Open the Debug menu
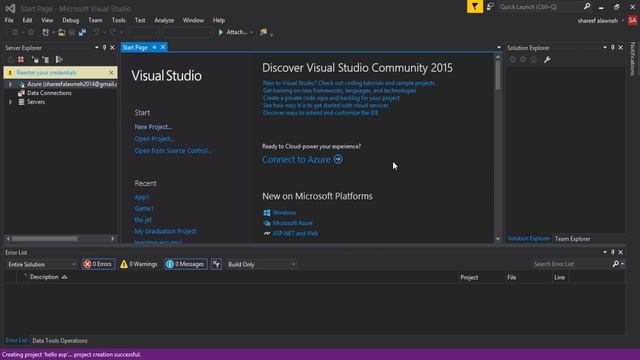 click(x=70, y=20)
